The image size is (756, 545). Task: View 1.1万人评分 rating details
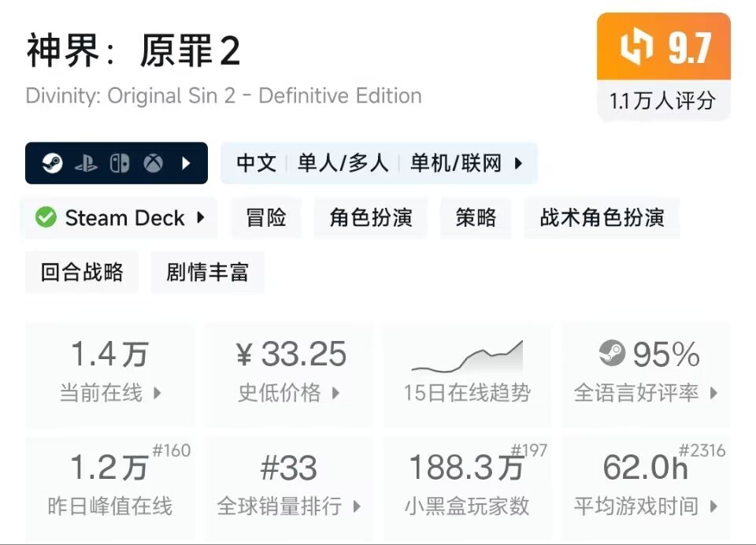662,101
